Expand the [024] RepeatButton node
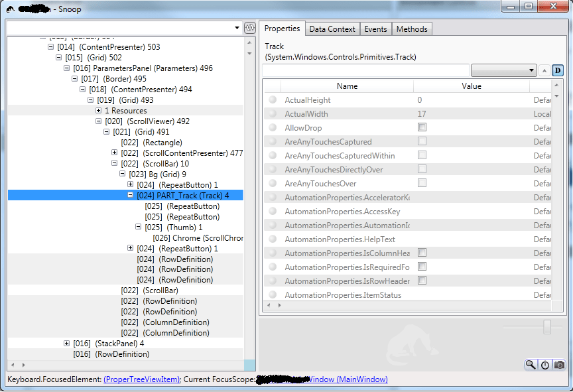The height and width of the screenshot is (392, 573). pos(131,184)
